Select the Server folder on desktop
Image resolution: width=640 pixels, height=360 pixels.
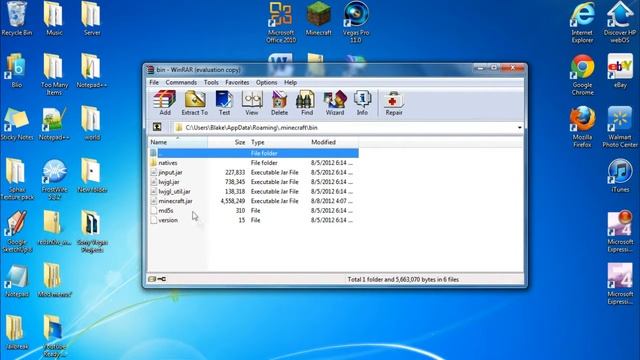[91, 19]
